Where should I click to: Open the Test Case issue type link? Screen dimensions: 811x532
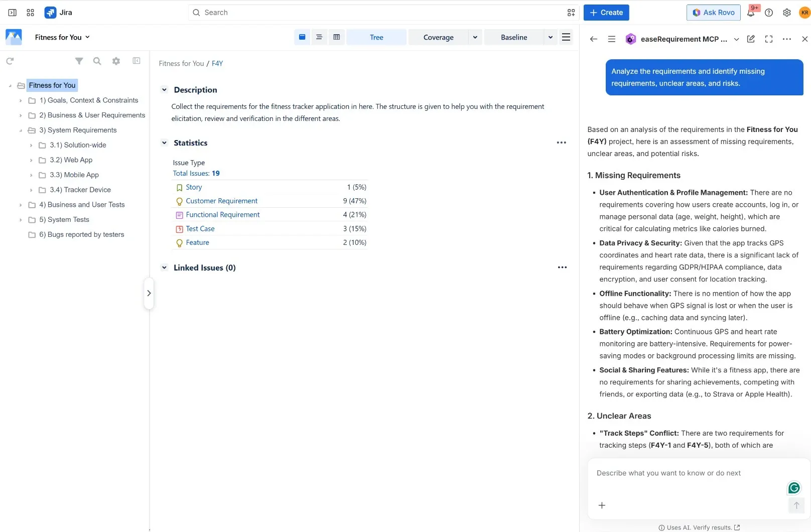pyautogui.click(x=200, y=229)
